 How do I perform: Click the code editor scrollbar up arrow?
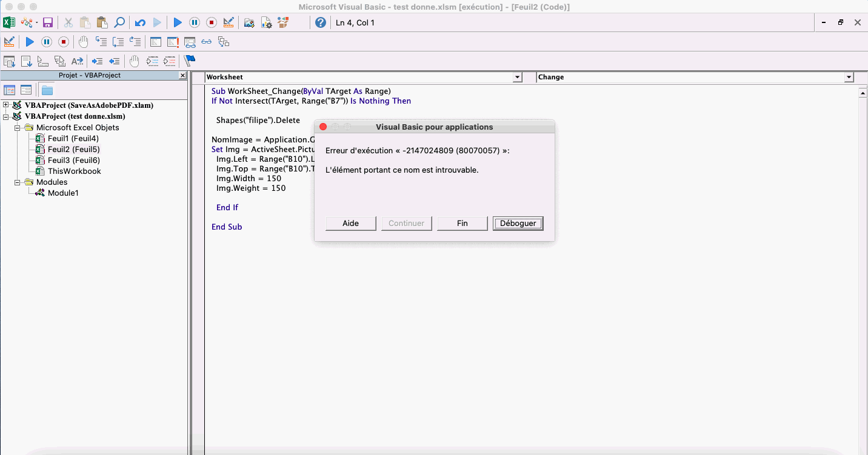point(863,94)
